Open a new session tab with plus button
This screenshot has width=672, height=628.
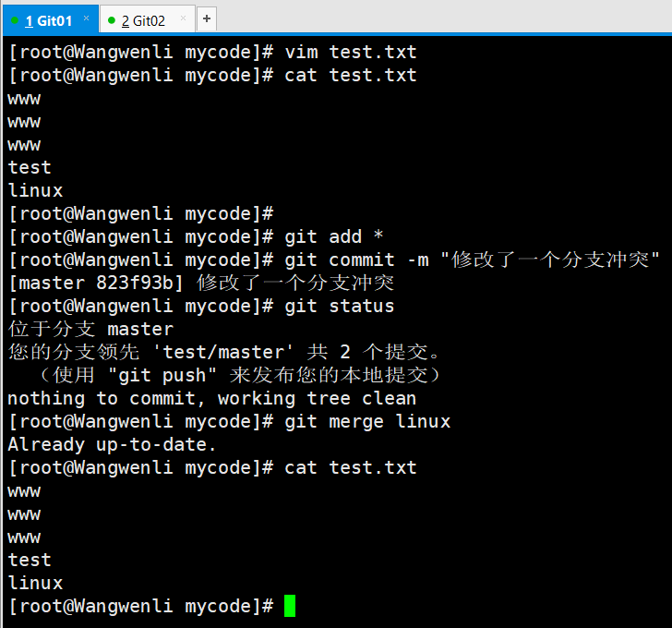point(207,18)
